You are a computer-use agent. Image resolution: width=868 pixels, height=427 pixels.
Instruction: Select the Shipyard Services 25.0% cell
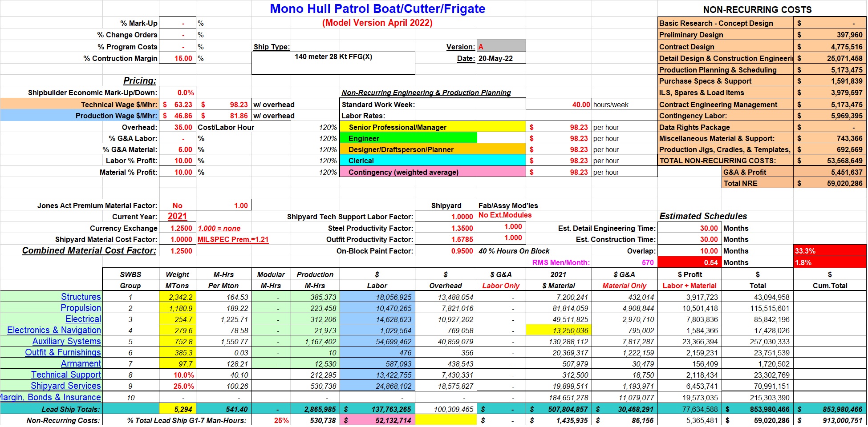(178, 386)
